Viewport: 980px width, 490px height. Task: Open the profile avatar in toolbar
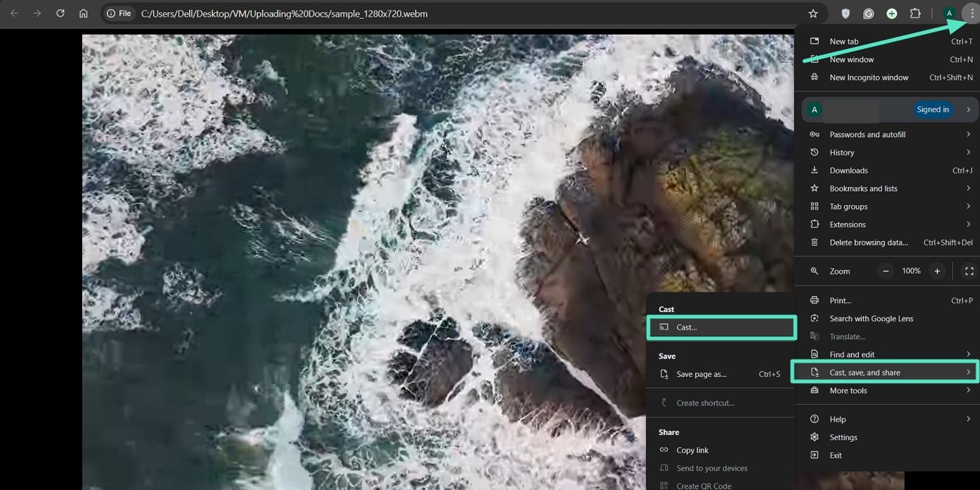(949, 14)
